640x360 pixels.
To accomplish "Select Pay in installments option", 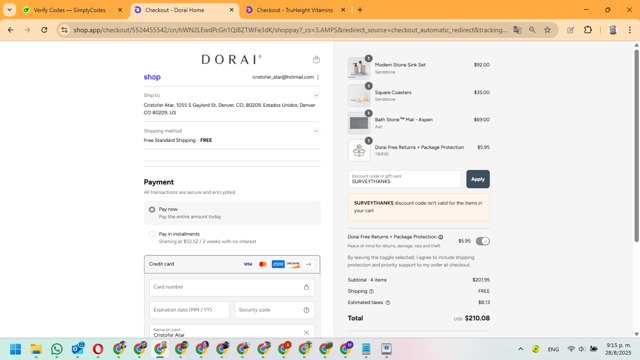I will click(x=152, y=234).
